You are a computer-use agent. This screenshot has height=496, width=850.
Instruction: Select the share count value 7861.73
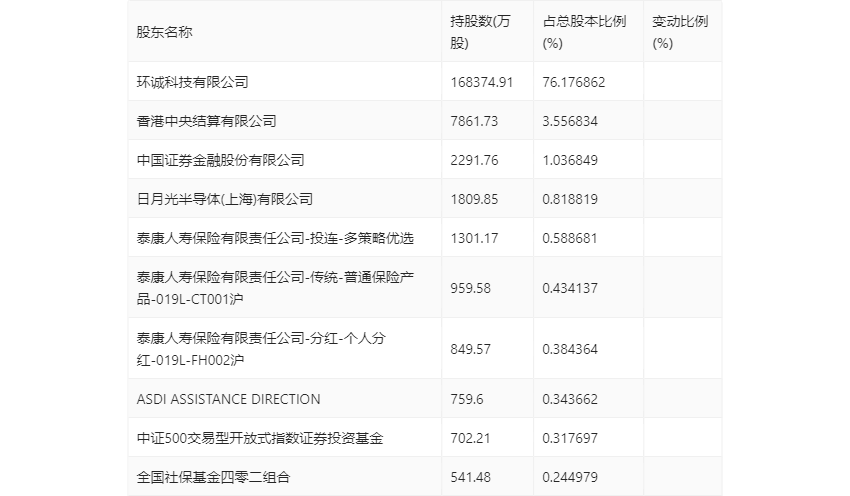(x=474, y=121)
